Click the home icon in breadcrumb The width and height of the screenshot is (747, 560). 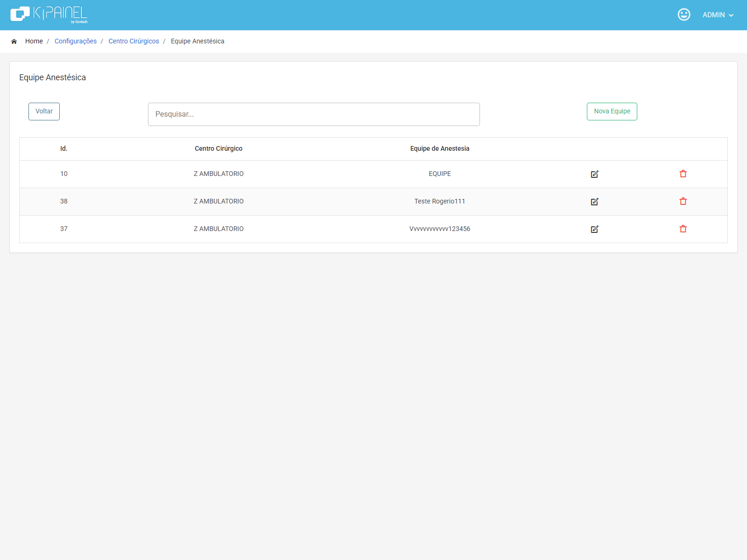(x=14, y=41)
